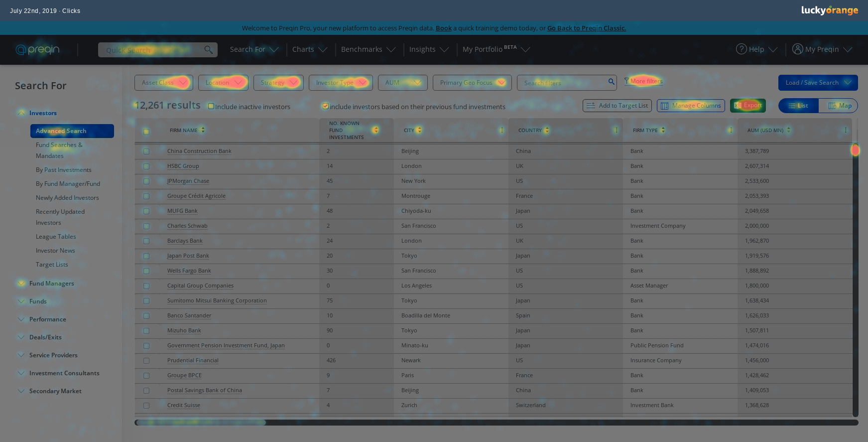This screenshot has width=868, height=442.
Task: Open the Prudential Financial firm link
Action: (x=193, y=360)
